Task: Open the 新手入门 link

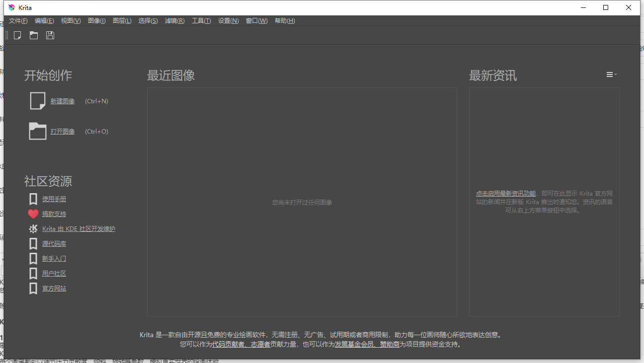Action: [x=54, y=259]
